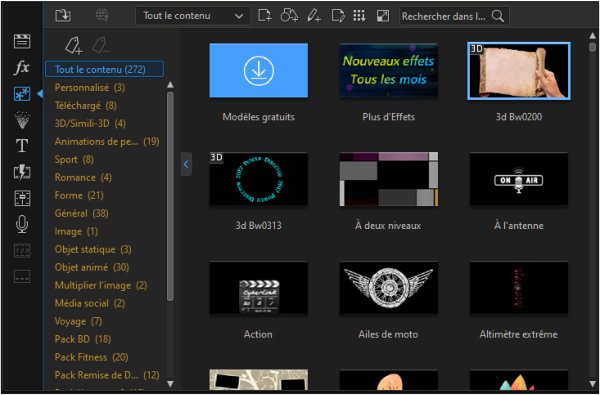Open the paint designer pencil icon
This screenshot has height=395, width=600.
pyautogui.click(x=314, y=16)
